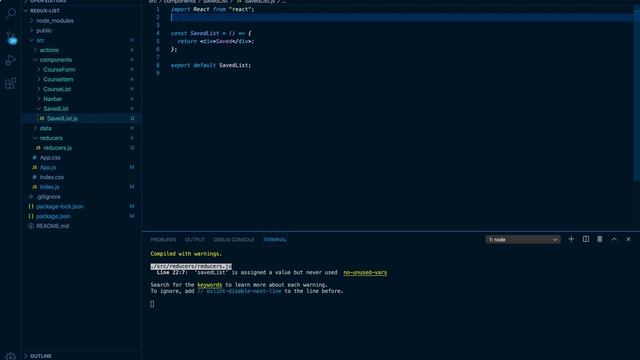This screenshot has width=640, height=360.
Task: Place cursor on 'export default SavedList;' line
Action: (211, 65)
